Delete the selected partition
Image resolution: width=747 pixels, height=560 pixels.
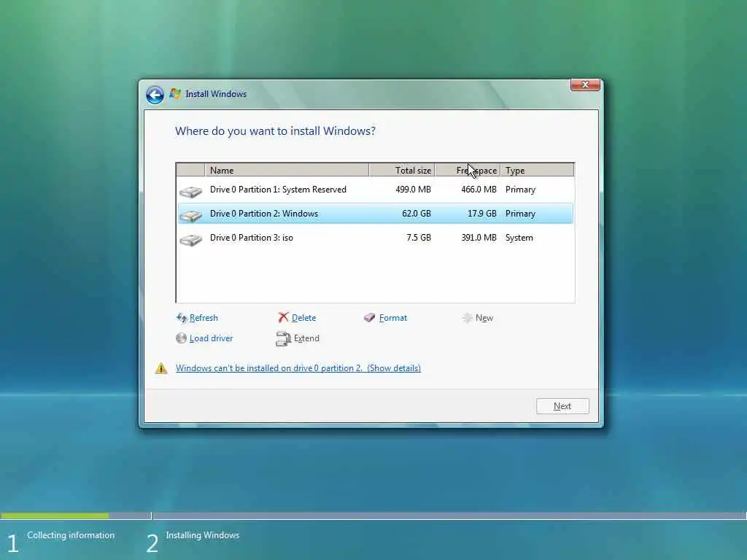[303, 318]
